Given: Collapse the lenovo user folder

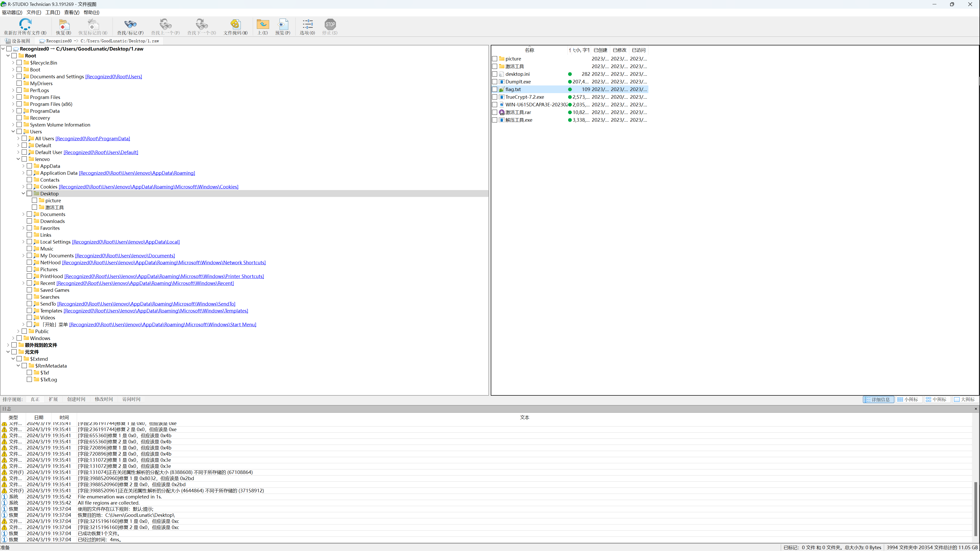Looking at the screenshot, I should [18, 159].
